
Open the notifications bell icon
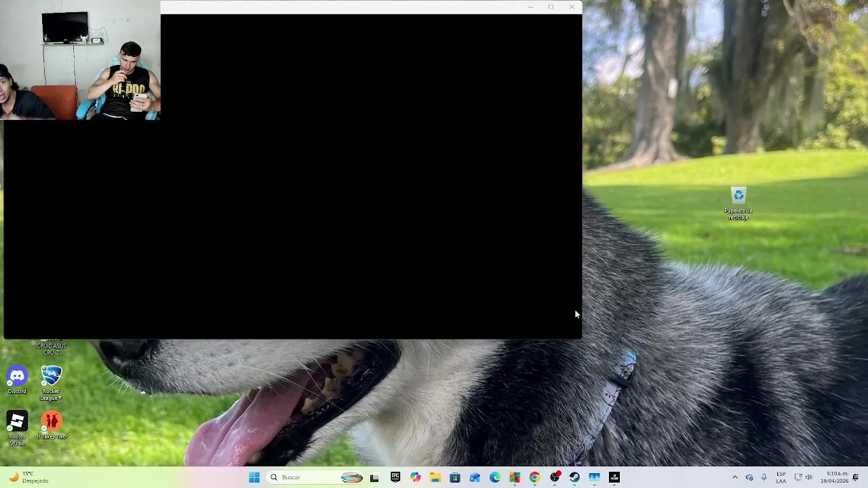(x=856, y=477)
